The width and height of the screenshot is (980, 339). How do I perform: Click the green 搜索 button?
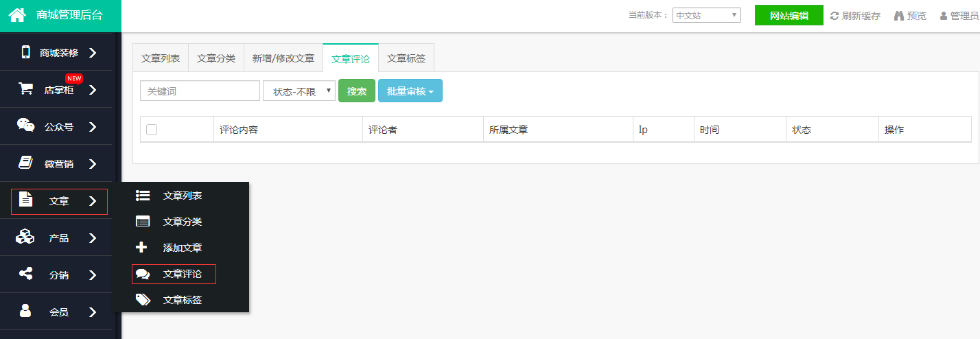(x=357, y=91)
